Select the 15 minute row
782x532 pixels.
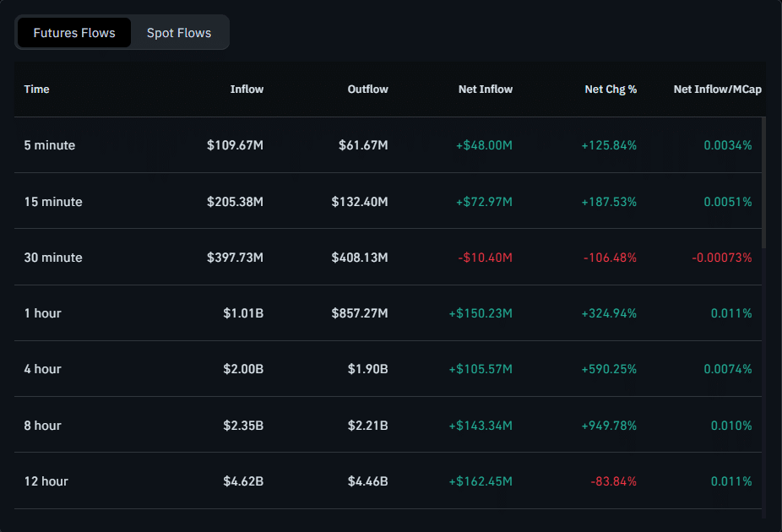(53, 202)
